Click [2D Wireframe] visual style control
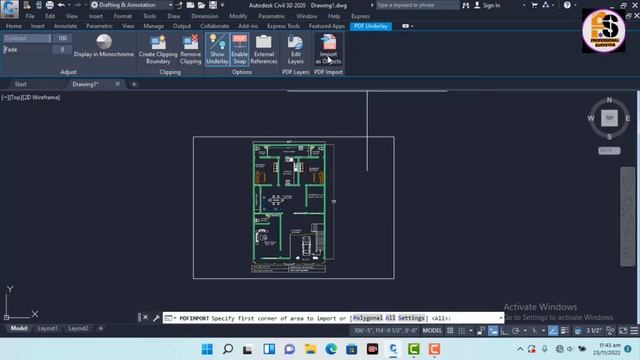Image resolution: width=640 pixels, height=360 pixels. (x=42, y=98)
